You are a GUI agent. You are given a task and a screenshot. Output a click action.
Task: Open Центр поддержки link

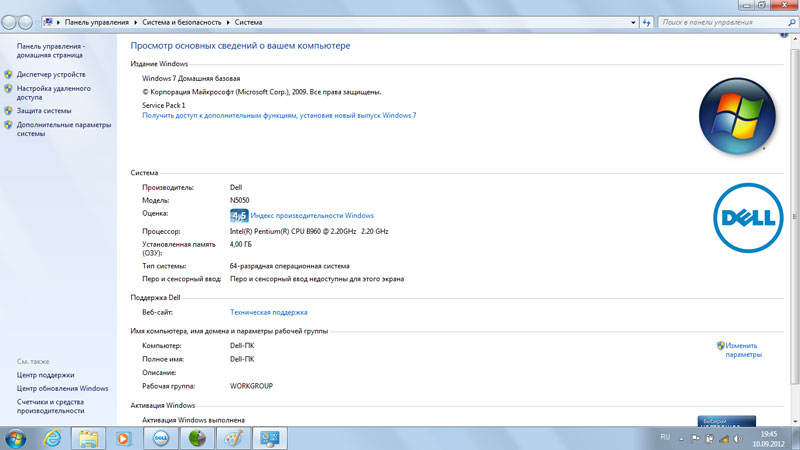45,375
